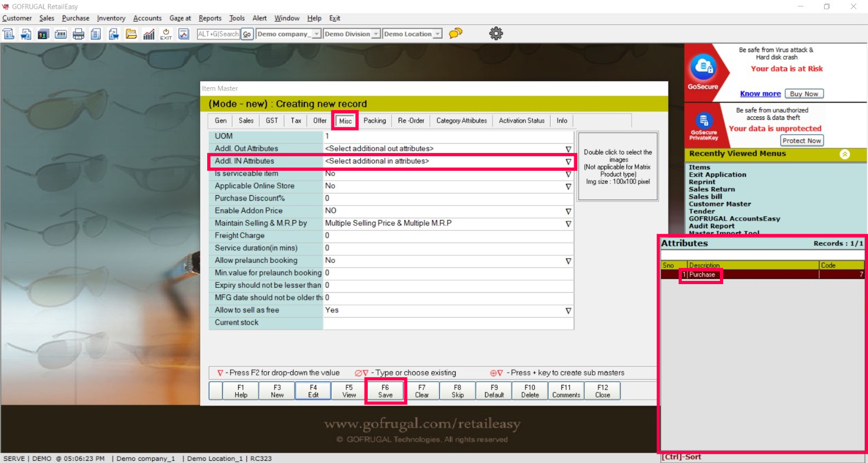Switch to the Category Attributes tab
The width and height of the screenshot is (868, 463).
462,121
